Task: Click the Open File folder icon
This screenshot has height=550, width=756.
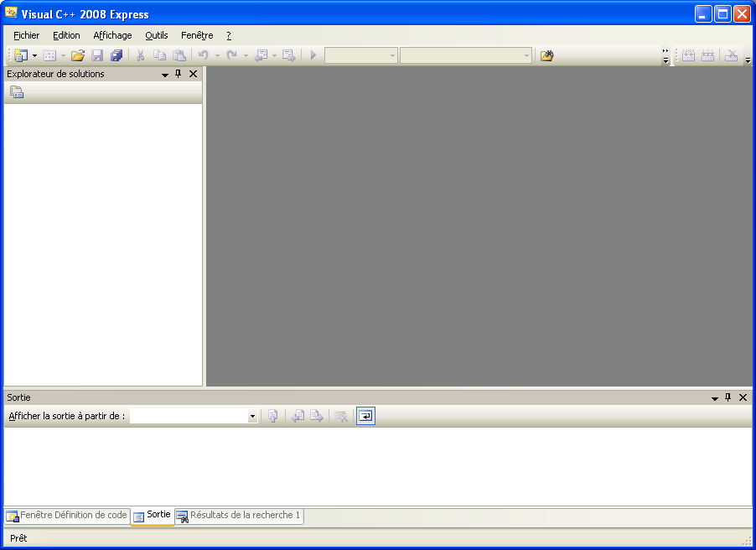Action: (78, 55)
